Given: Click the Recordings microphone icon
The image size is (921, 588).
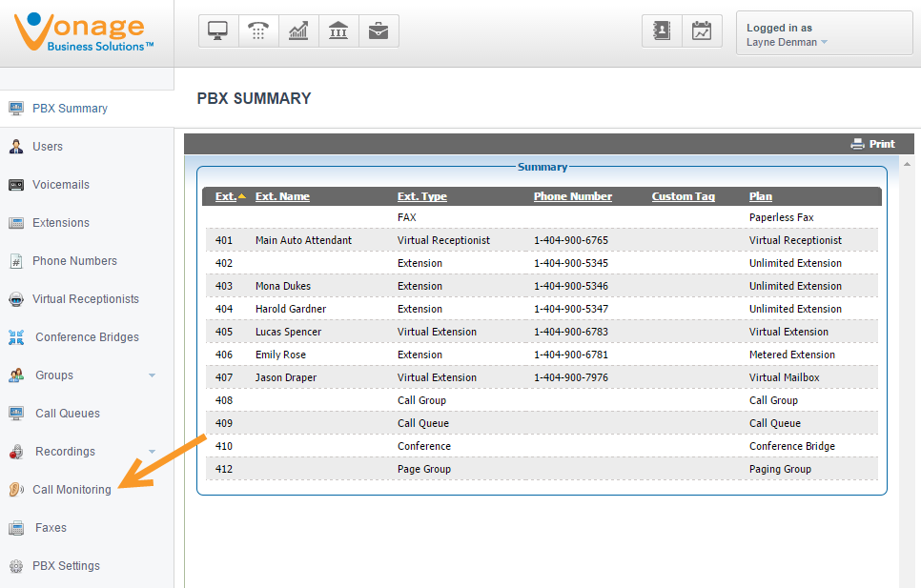Looking at the screenshot, I should [16, 452].
